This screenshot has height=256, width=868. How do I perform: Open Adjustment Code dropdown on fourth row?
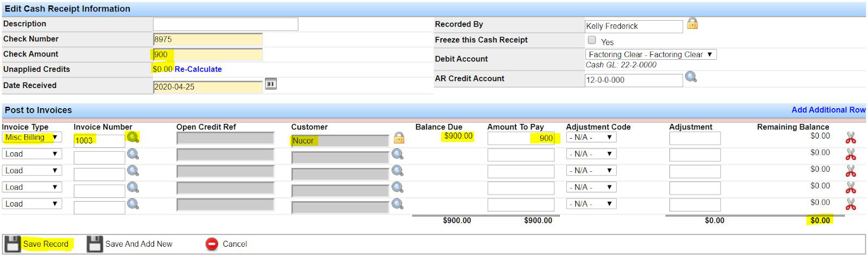(591, 187)
